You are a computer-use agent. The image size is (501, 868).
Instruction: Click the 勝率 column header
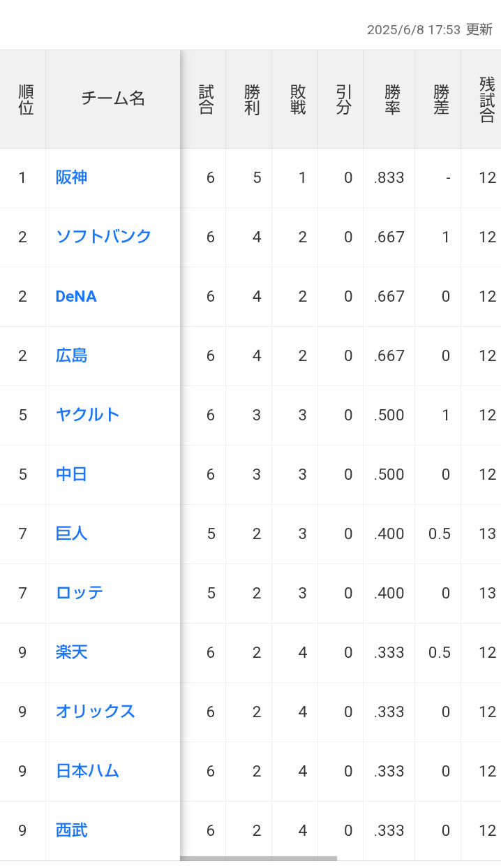tap(392, 99)
